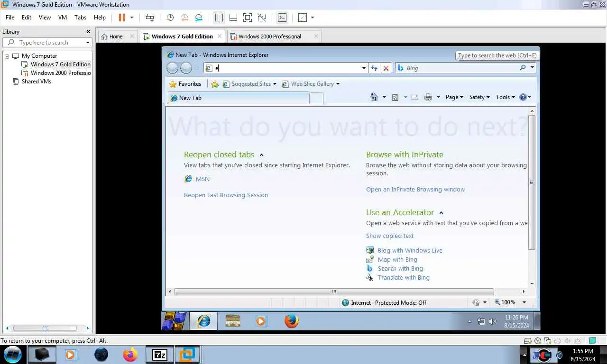Open the search provider dropdown arrow
607x364 pixels.
coord(532,68)
